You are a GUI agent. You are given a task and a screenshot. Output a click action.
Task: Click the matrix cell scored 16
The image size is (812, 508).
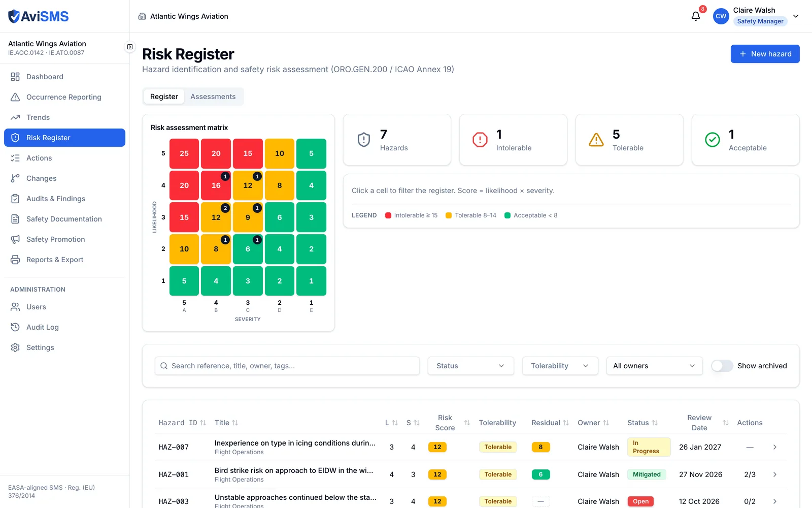216,185
